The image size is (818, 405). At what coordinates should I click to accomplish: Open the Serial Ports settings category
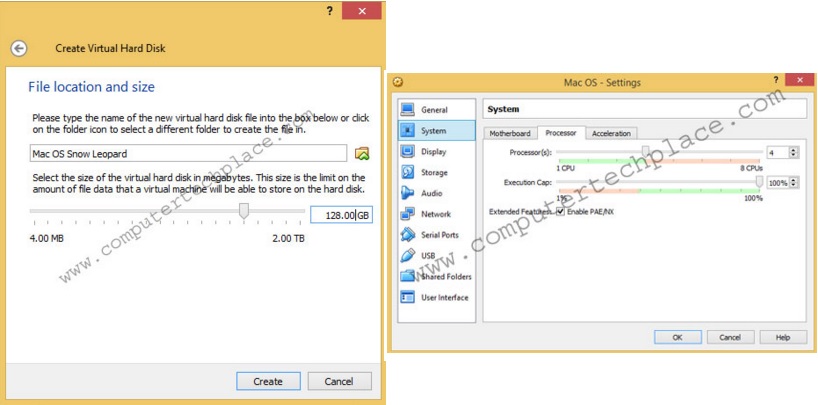pyautogui.click(x=437, y=235)
